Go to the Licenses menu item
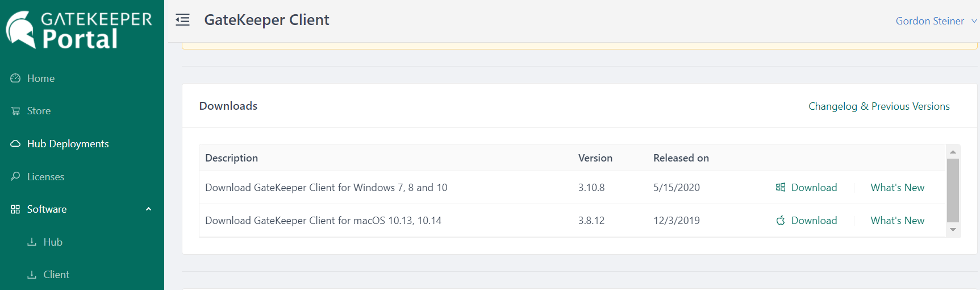 point(45,177)
